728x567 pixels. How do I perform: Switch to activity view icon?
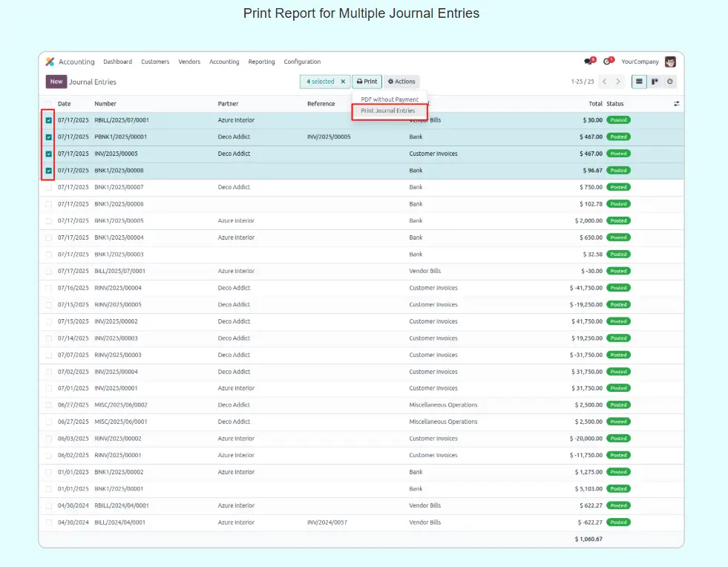click(x=670, y=82)
